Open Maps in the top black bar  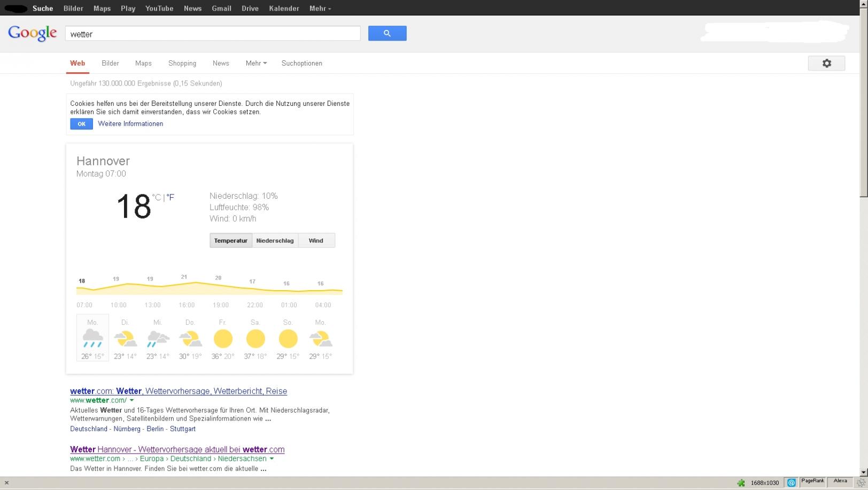[102, 9]
